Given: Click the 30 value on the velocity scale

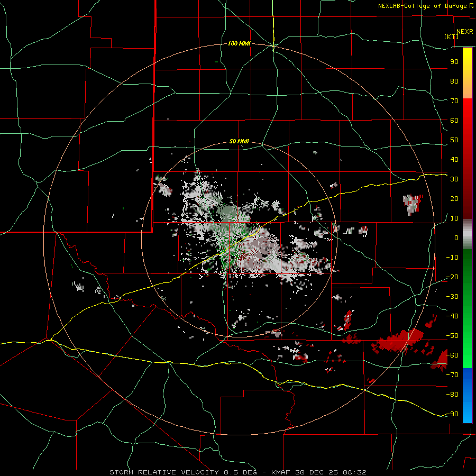Looking at the screenshot, I should 454,179.
